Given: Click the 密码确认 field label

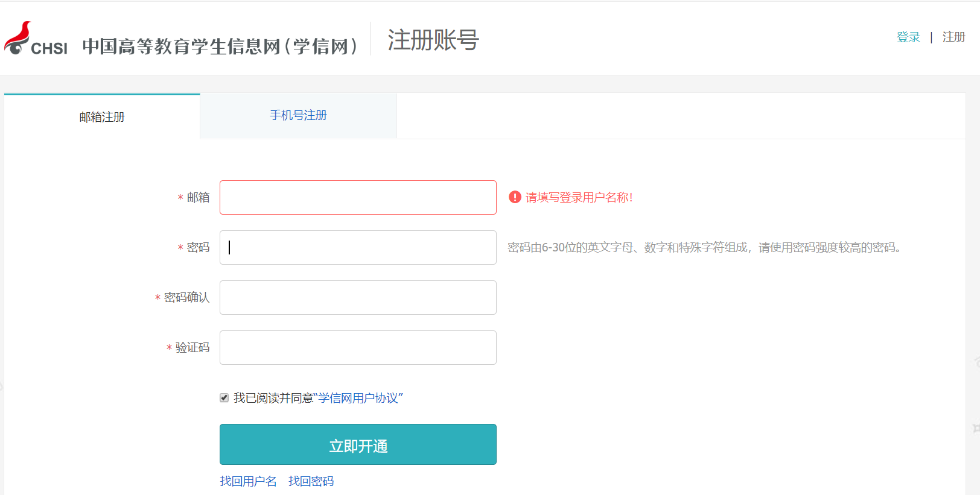Looking at the screenshot, I should 186,297.
